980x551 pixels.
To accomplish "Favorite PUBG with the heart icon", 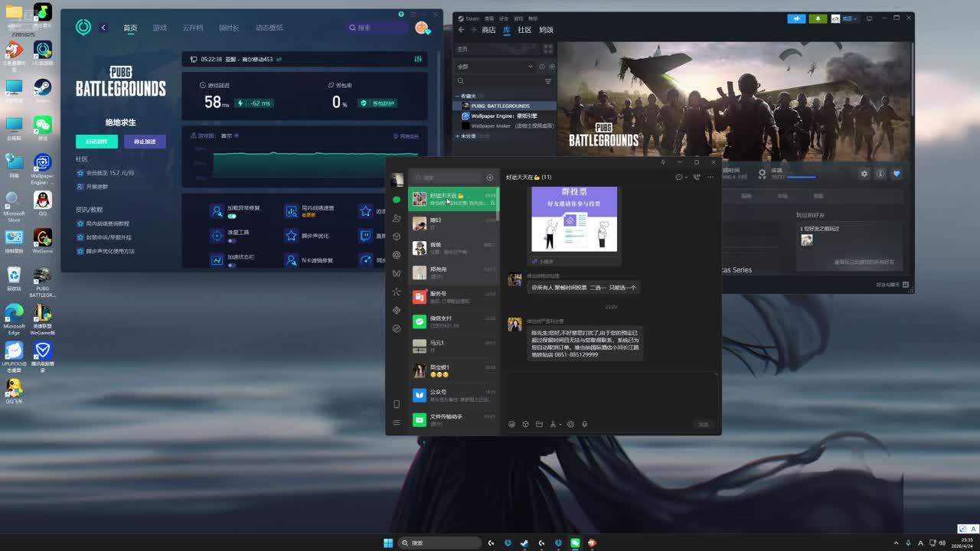I will 897,174.
